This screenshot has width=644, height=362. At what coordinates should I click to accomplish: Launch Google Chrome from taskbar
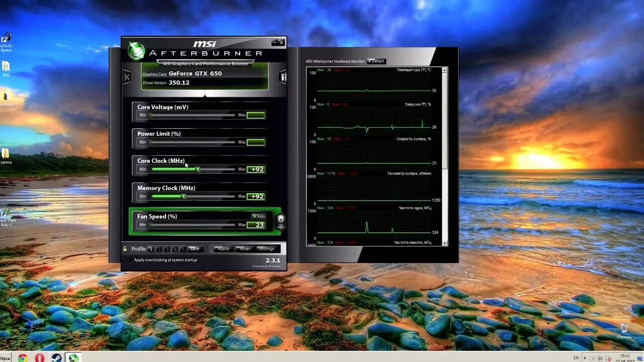(x=23, y=357)
